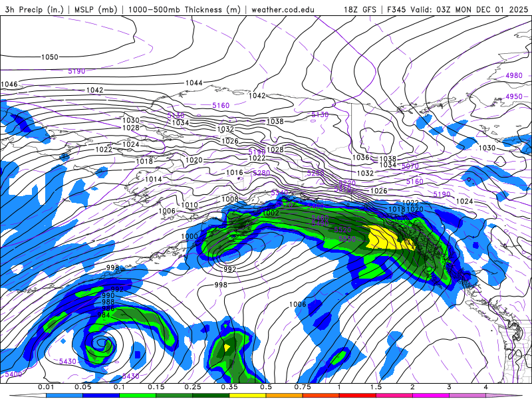Select the light blue 0.01 legend swatch

point(65,396)
